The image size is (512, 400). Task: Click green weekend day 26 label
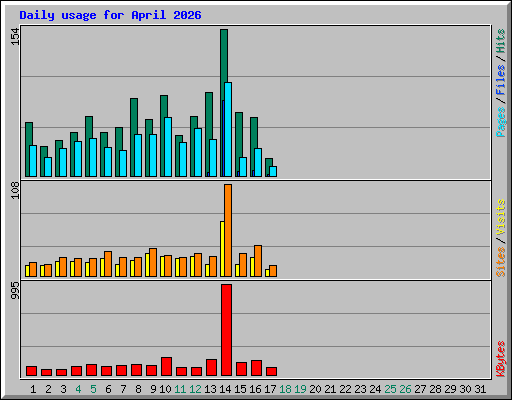[x=405, y=389]
